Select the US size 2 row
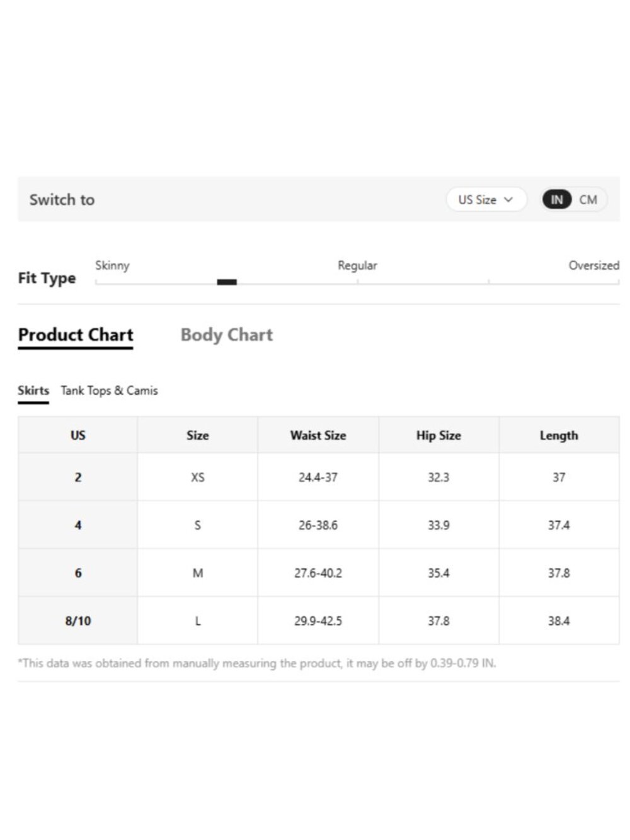Viewport: 630px width, 840px height. pos(319,477)
